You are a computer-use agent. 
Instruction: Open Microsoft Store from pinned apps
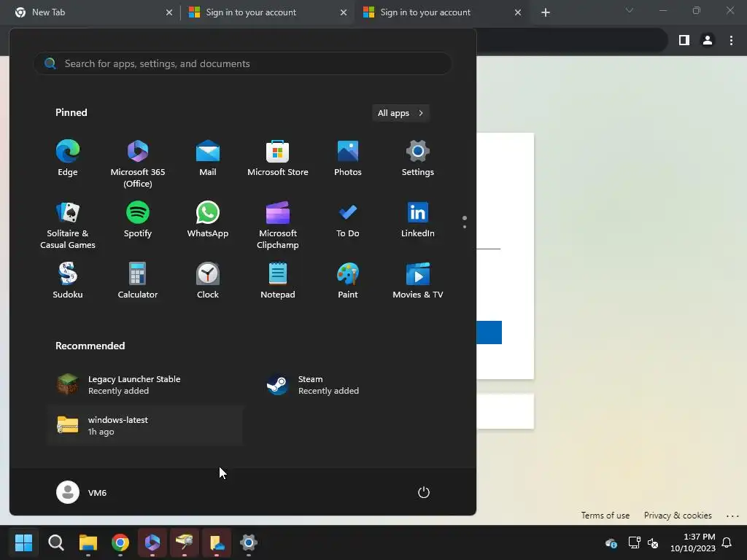[278, 158]
